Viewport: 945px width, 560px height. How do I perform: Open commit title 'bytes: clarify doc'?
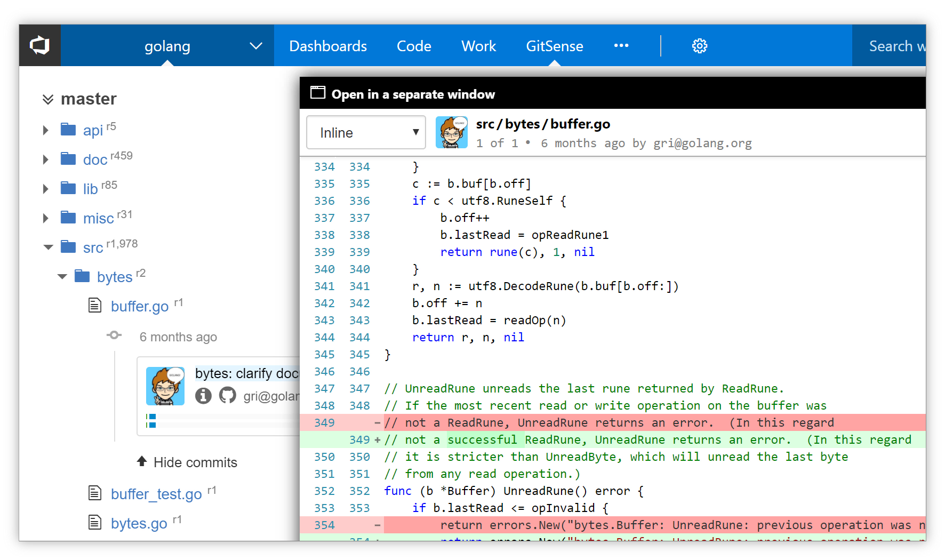247,373
